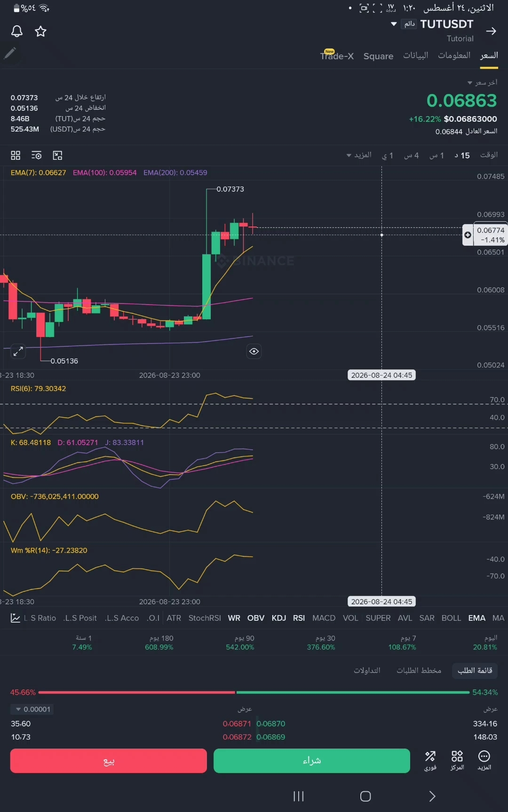Select the 1 day timeframe

point(388,156)
